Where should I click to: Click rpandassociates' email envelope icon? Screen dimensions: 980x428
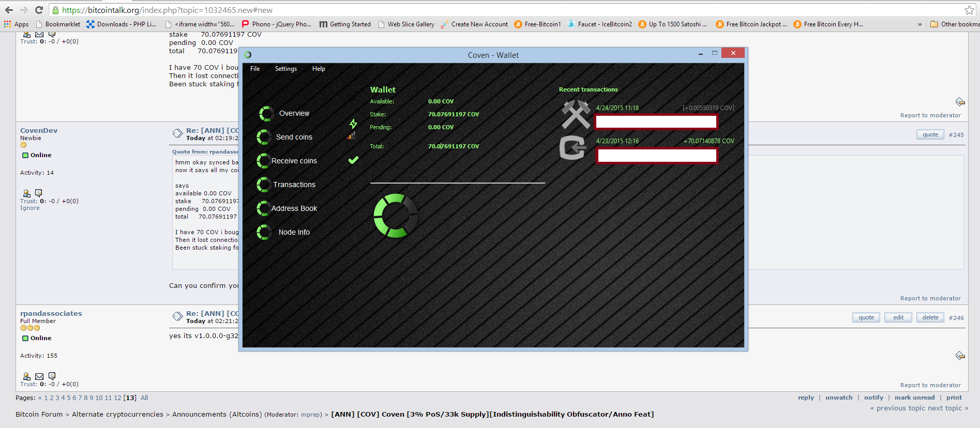point(39,376)
